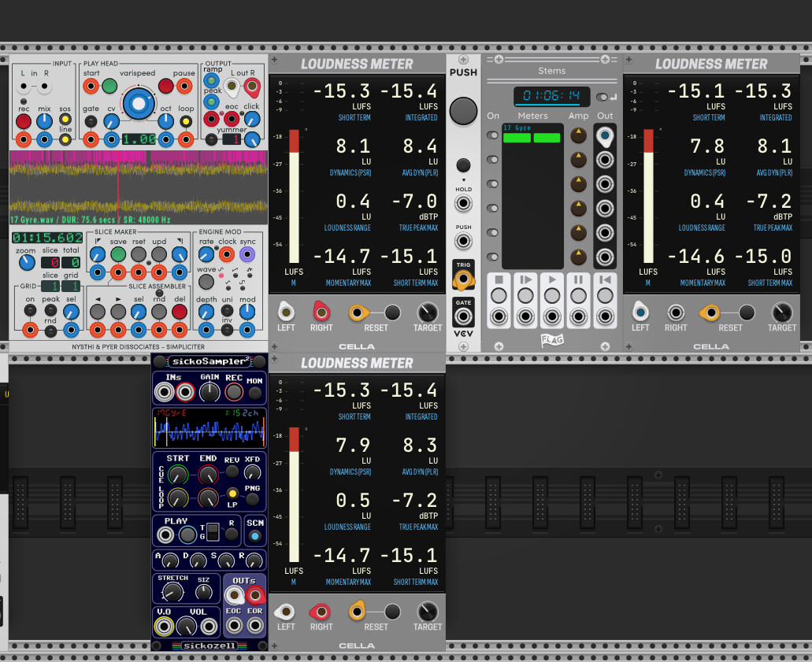Toggle the second On switch in Stems

click(492, 160)
